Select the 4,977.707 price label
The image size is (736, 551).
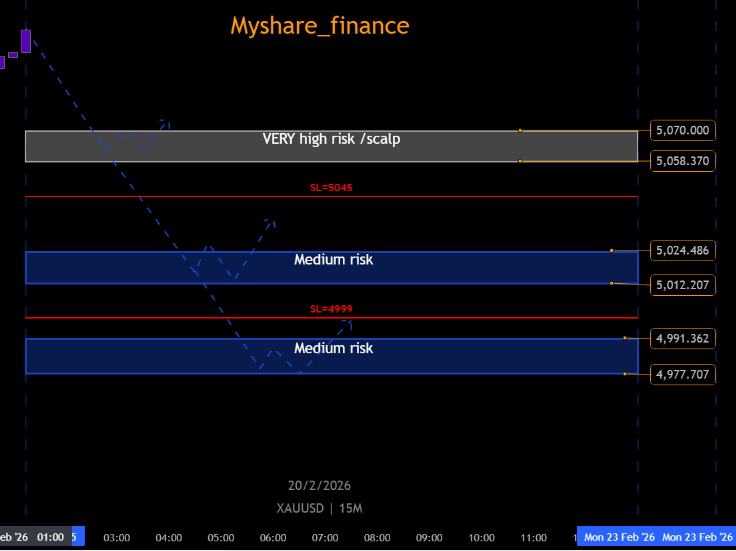point(682,375)
